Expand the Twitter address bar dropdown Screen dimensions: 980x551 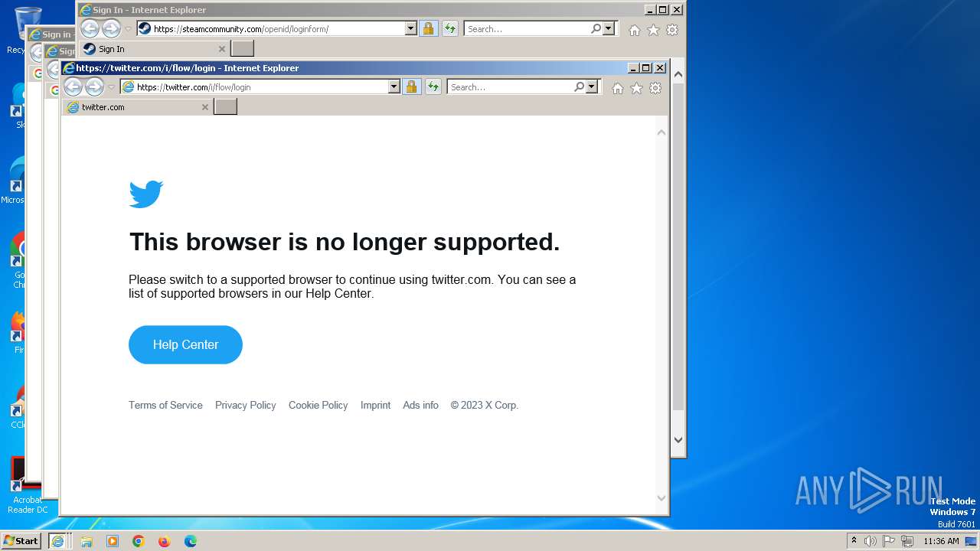point(394,87)
